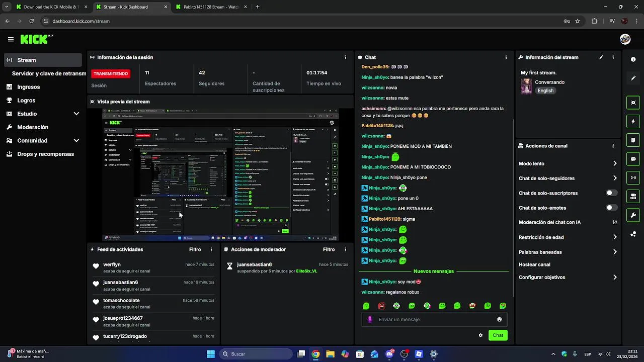
Task: Open Modo lento options chevron
Action: click(x=615, y=163)
